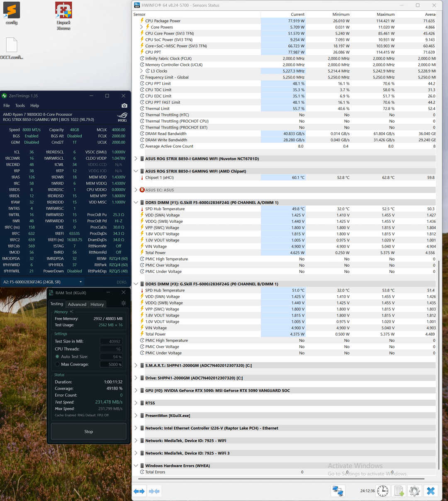Select the DRAM Read Bandwidth sensor row
Viewport: 448px width, 501px height.
pyautogui.click(x=284, y=134)
